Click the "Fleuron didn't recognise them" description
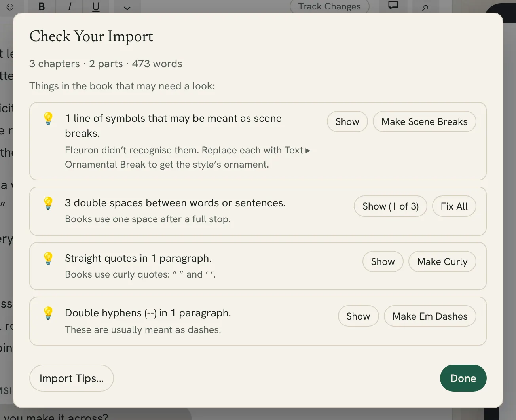This screenshot has height=420, width=516. [188, 157]
